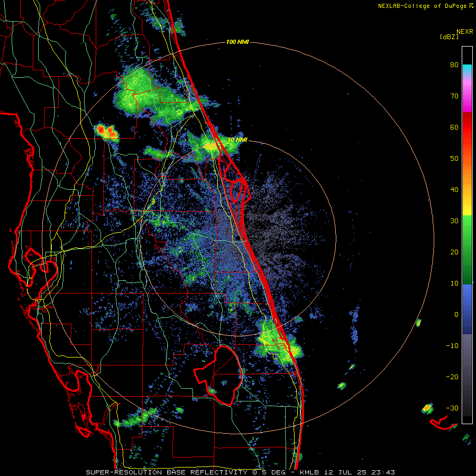Click the KMLB timestamp 12 JUL 25 23:43
Screen dimensions: 476x476
[x=347, y=472]
